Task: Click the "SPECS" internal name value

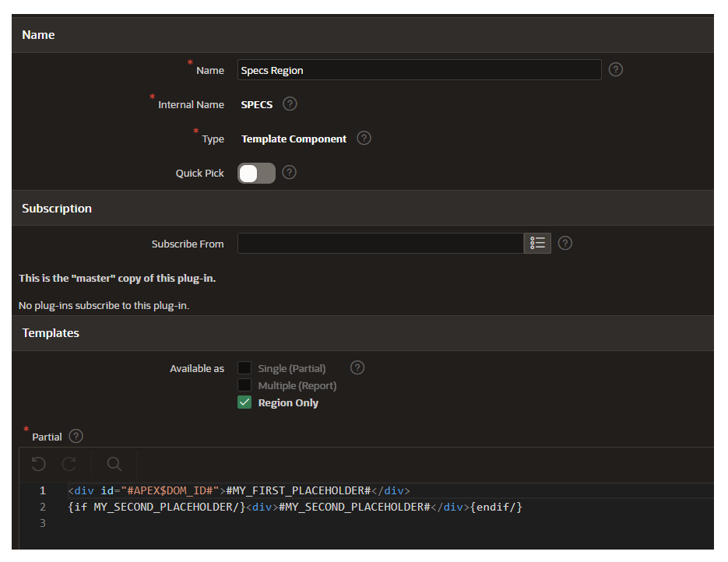Action: point(257,105)
